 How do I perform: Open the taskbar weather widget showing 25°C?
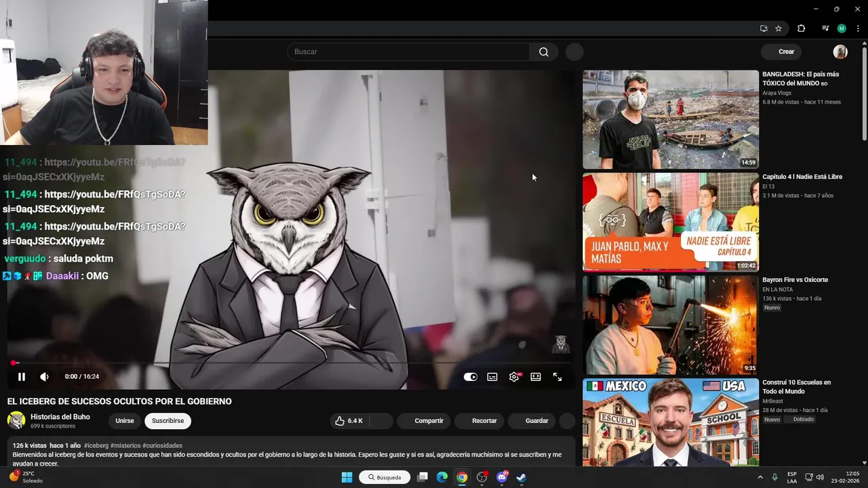coord(26,477)
